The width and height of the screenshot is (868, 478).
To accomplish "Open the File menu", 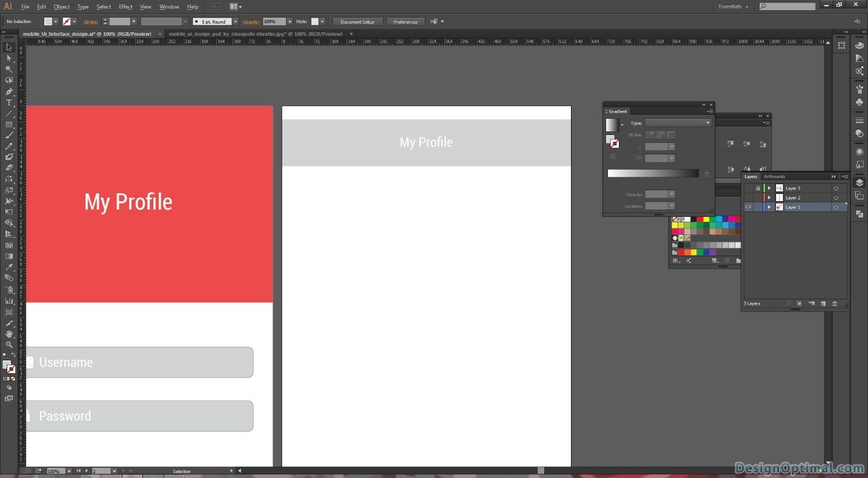I will (25, 7).
